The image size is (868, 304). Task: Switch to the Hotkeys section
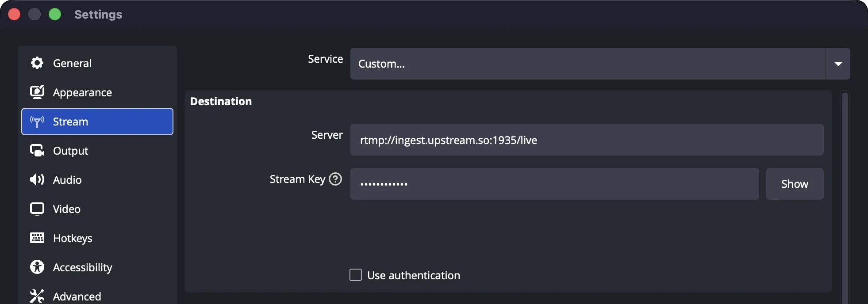[x=97, y=238]
